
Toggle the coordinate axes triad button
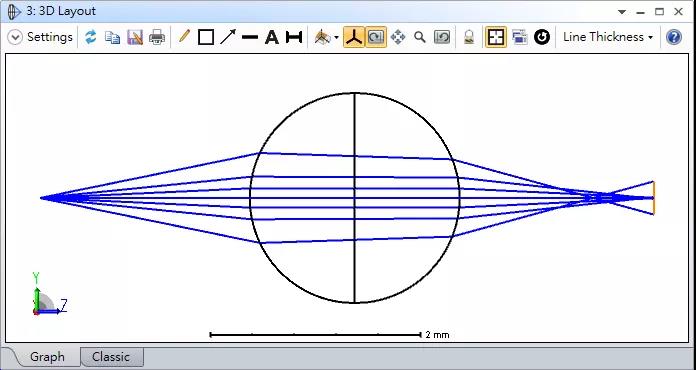coord(354,37)
